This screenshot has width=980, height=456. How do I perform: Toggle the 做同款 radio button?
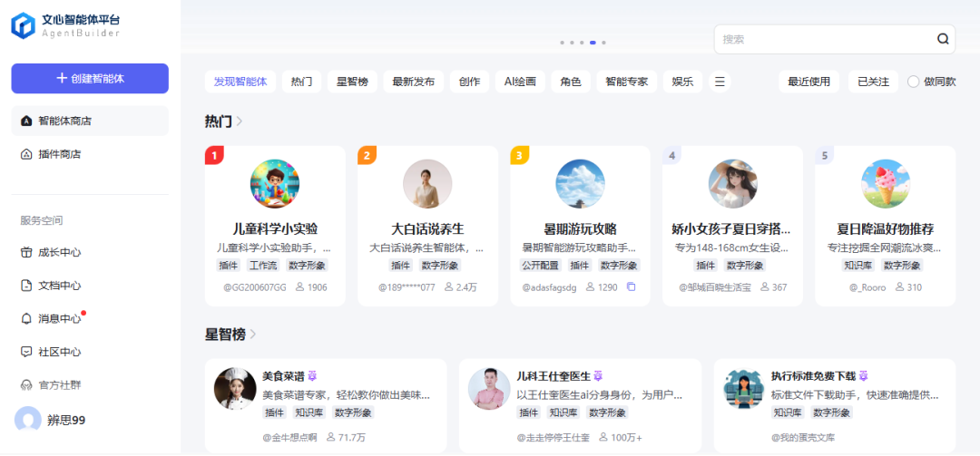[913, 82]
